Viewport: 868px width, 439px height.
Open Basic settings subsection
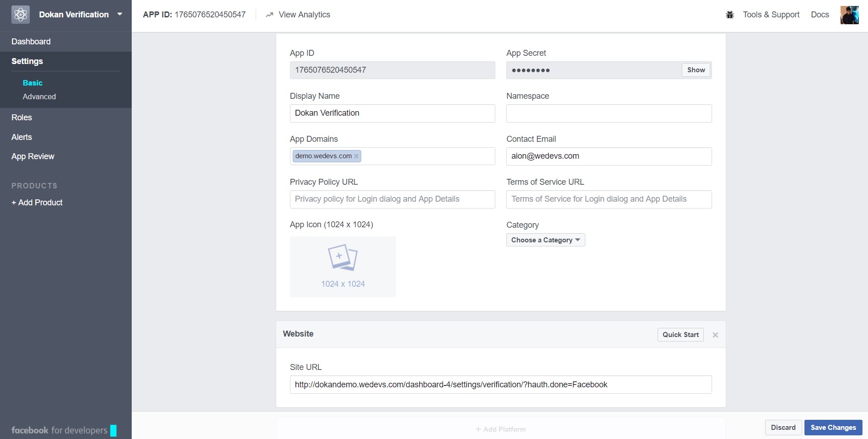point(32,83)
